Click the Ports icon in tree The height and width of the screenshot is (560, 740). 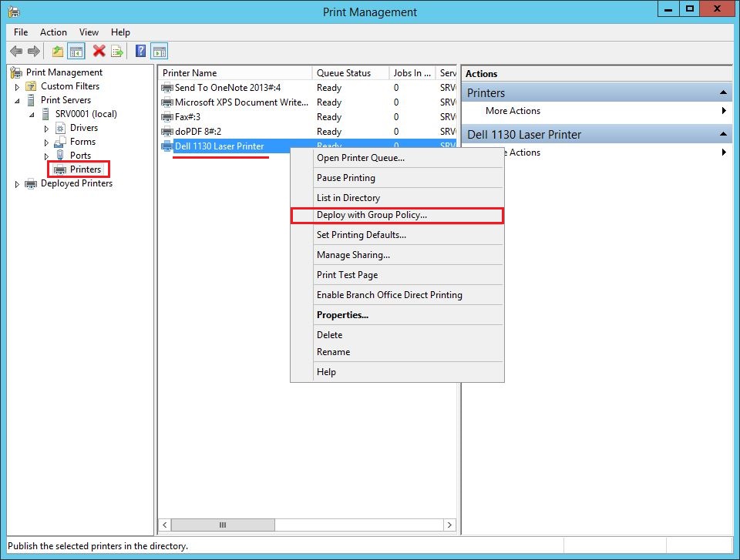61,156
